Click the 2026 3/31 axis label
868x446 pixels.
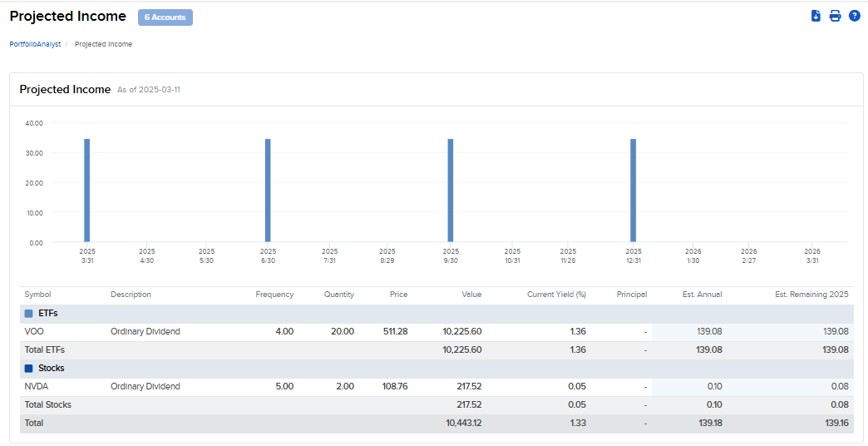[812, 256]
